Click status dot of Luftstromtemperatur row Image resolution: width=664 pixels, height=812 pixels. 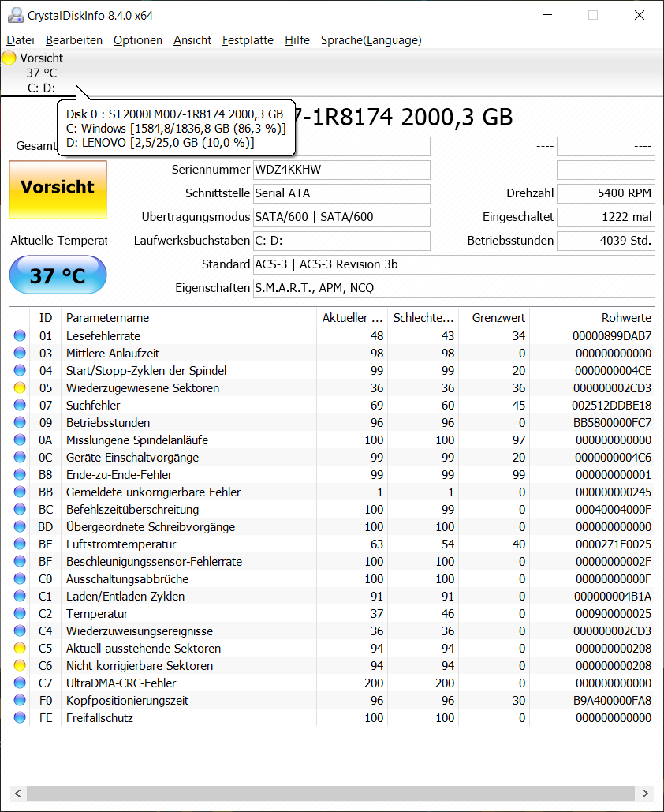(x=20, y=544)
